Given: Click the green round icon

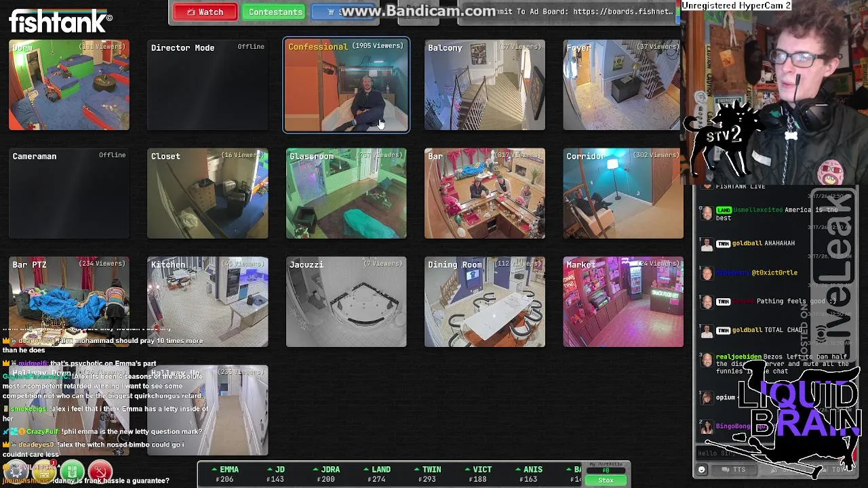Looking at the screenshot, I should click(x=73, y=471).
